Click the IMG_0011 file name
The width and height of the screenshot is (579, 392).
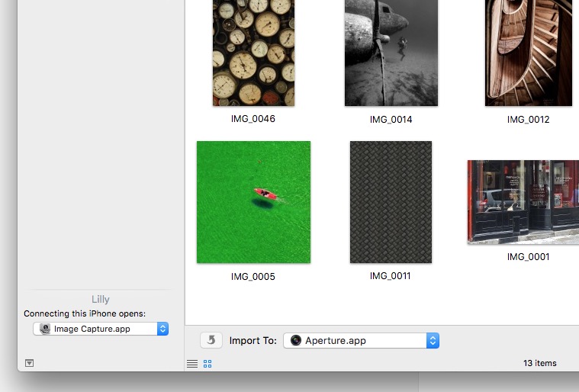click(x=391, y=276)
